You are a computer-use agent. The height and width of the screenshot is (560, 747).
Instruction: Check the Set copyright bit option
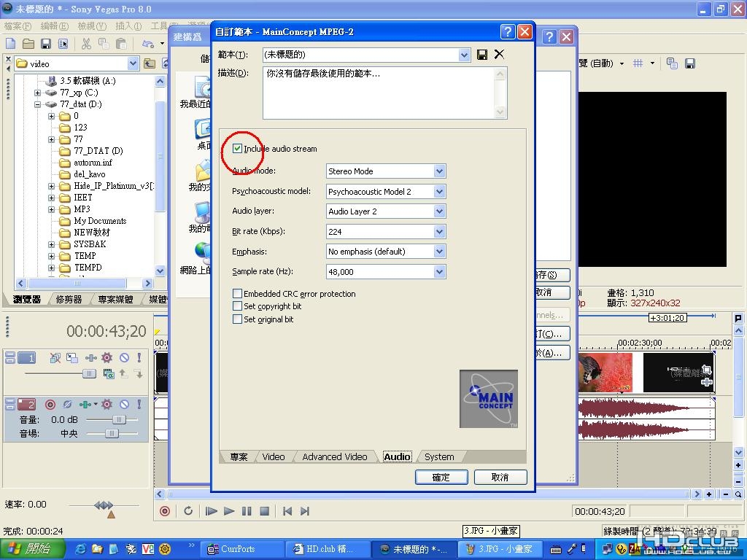(x=237, y=306)
